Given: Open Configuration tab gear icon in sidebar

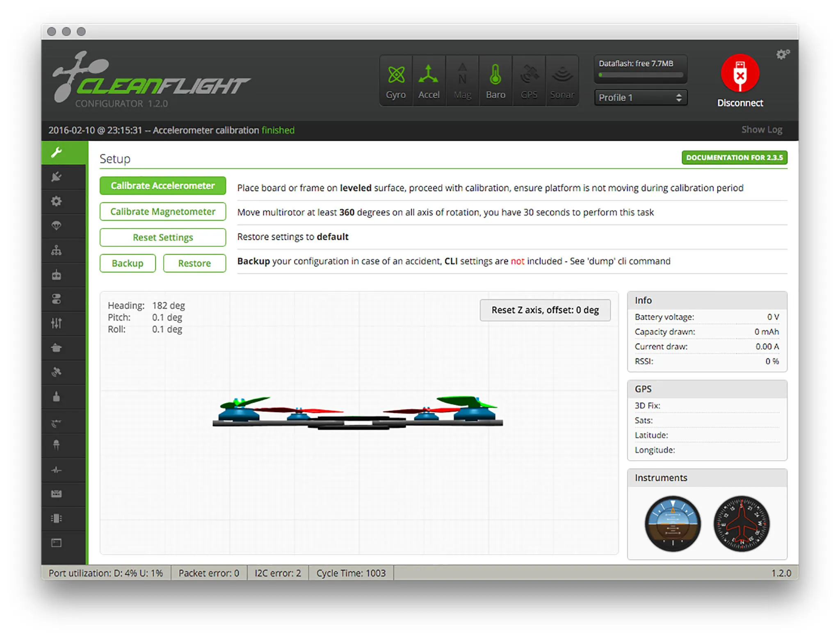Looking at the screenshot, I should point(57,201).
